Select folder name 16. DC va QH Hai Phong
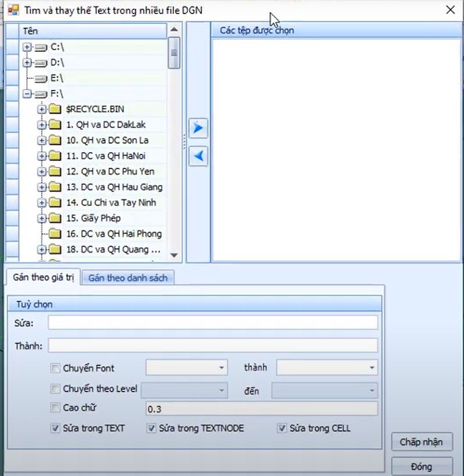464x476 pixels. pyautogui.click(x=114, y=234)
